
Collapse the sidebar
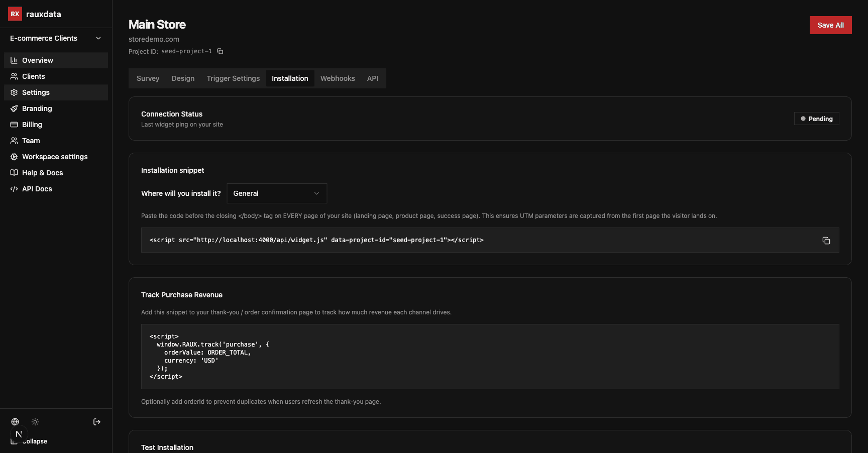34,441
